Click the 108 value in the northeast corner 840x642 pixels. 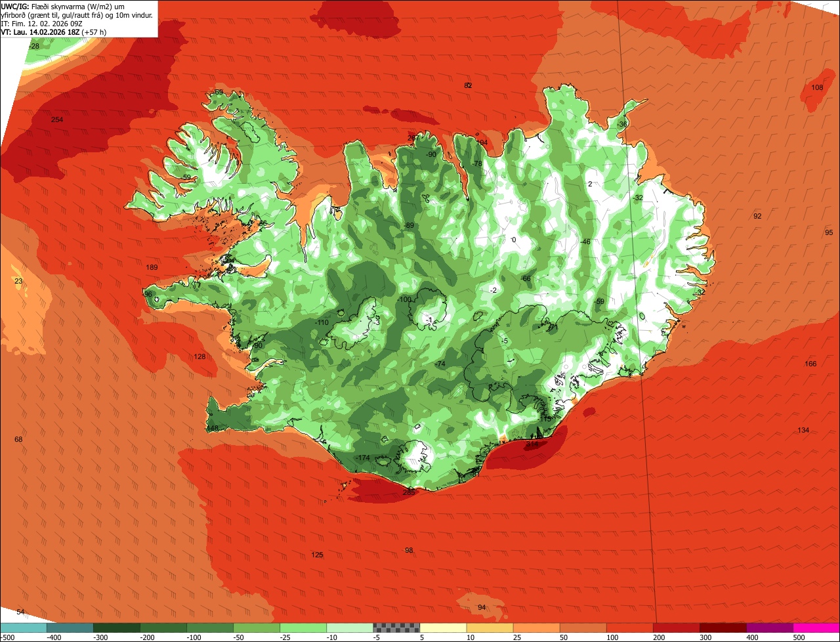817,87
